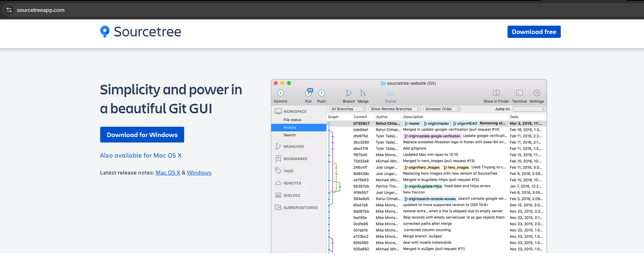Click the Commit toolbar icon

280,93
